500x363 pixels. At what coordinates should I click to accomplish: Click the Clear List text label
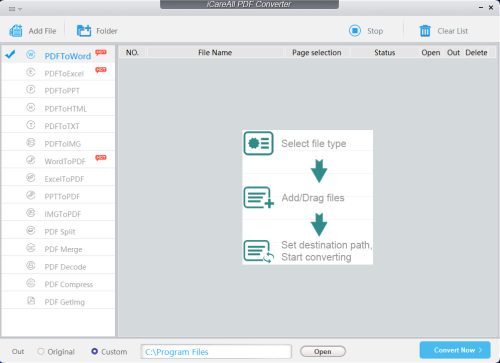point(453,31)
